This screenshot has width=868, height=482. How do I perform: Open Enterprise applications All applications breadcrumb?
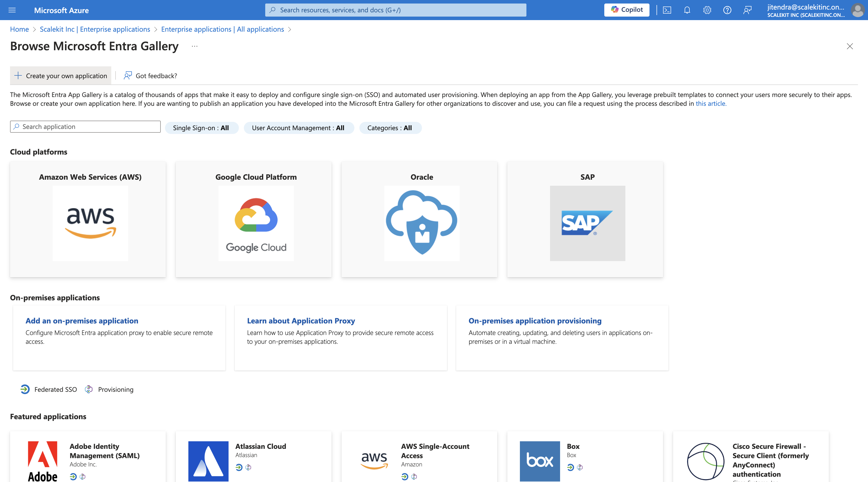[x=222, y=29]
